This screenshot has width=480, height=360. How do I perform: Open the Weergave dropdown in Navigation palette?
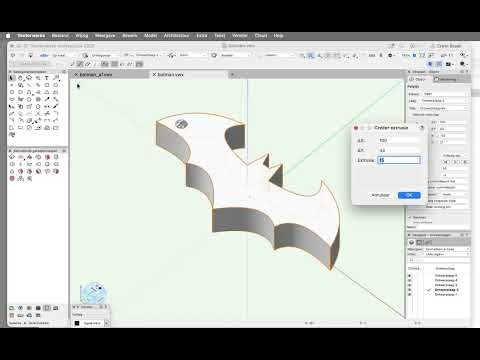click(x=447, y=249)
